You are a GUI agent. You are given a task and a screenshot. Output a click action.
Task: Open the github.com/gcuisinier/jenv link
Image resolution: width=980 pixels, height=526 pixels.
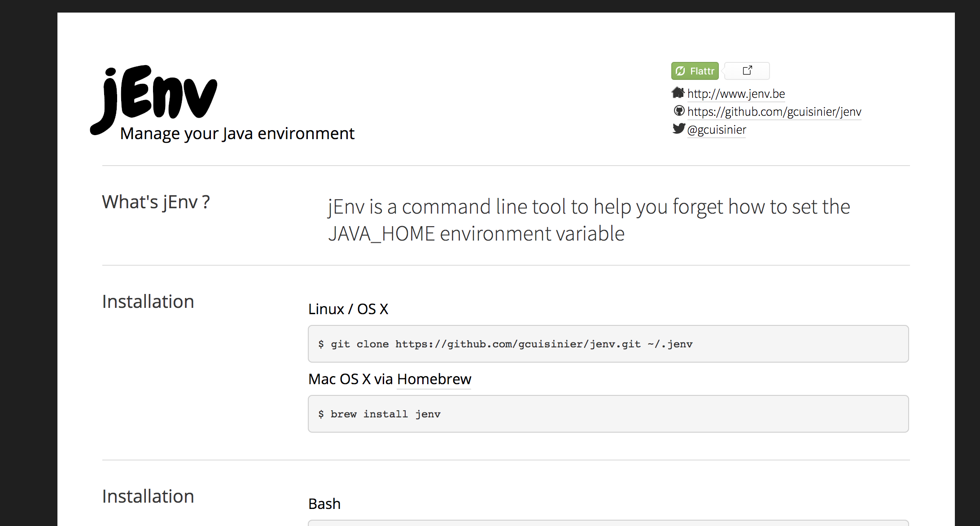[x=774, y=112]
